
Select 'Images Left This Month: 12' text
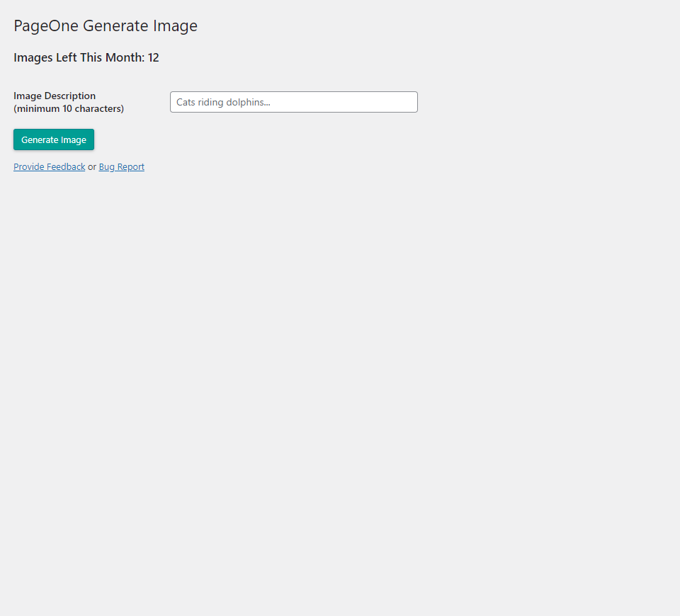click(x=86, y=57)
